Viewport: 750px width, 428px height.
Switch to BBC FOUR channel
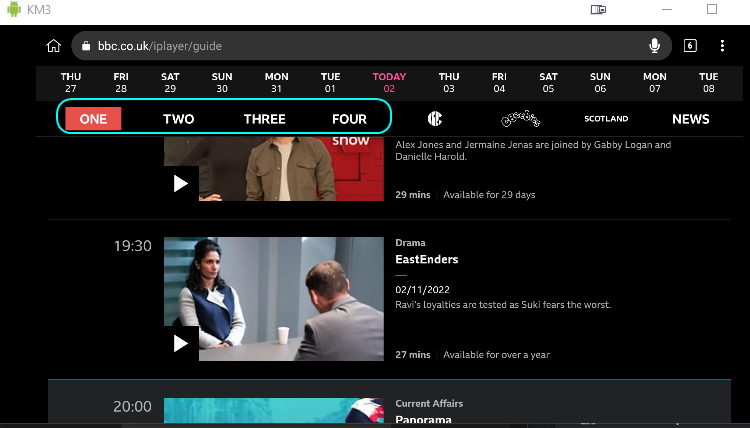(x=350, y=119)
